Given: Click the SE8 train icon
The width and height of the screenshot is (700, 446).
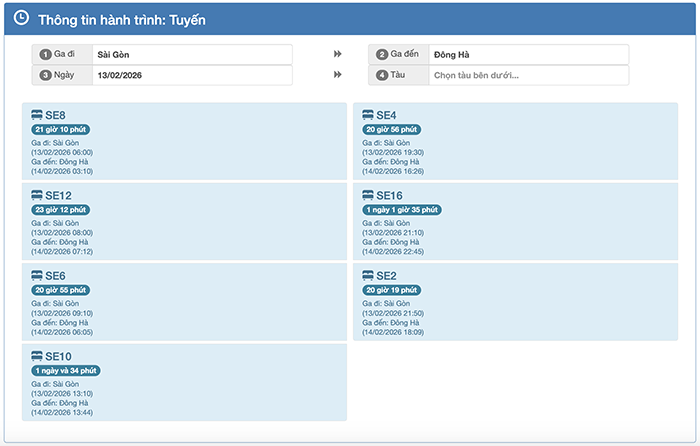Looking at the screenshot, I should [x=37, y=115].
